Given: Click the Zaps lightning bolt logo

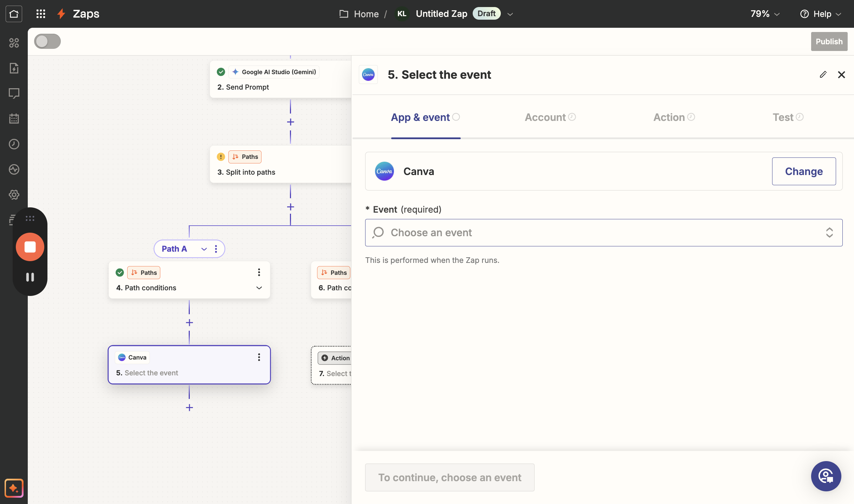Looking at the screenshot, I should 62,14.
